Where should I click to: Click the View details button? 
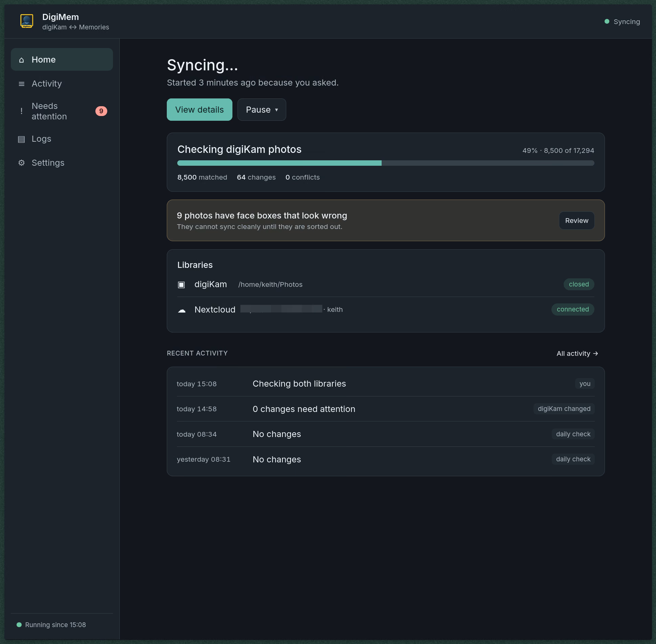tap(199, 110)
